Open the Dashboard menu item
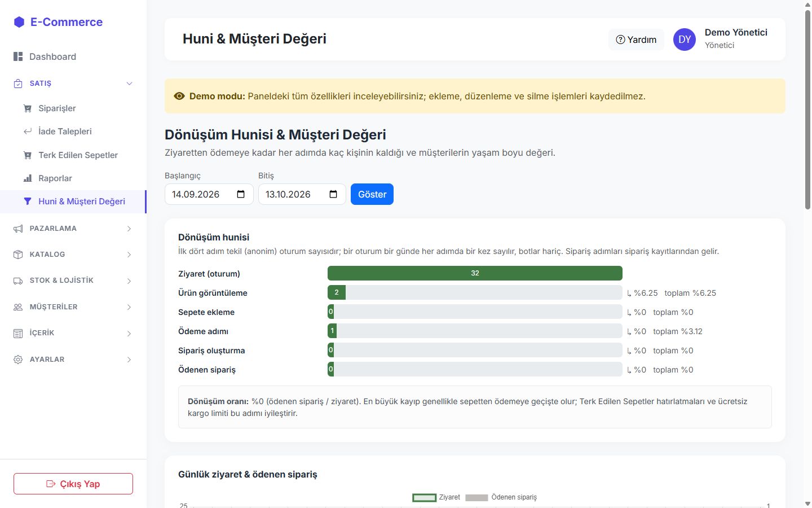Image resolution: width=812 pixels, height=508 pixels. tap(73, 56)
